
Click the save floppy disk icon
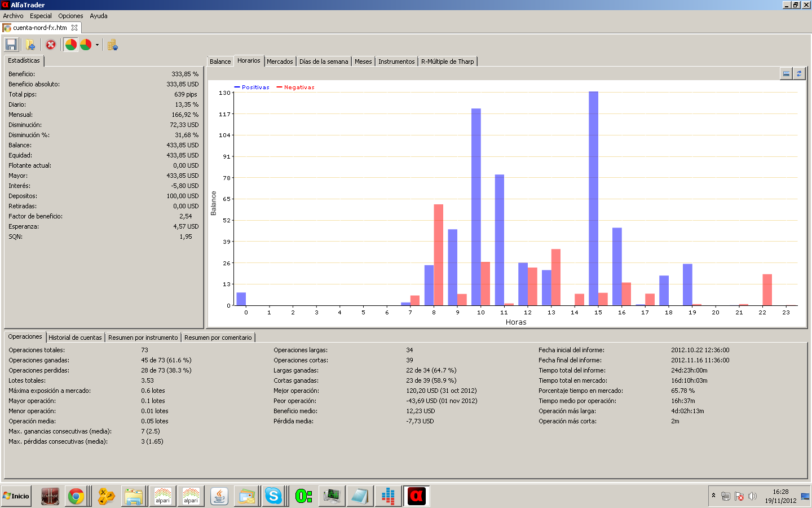(x=11, y=45)
